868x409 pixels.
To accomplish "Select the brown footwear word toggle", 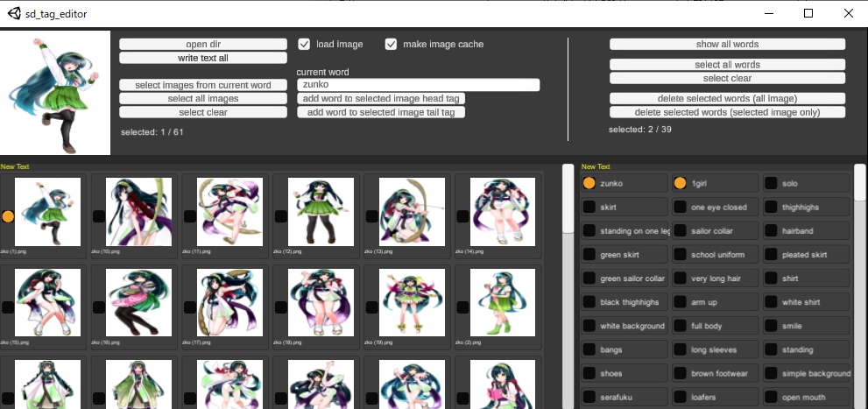I will point(681,374).
